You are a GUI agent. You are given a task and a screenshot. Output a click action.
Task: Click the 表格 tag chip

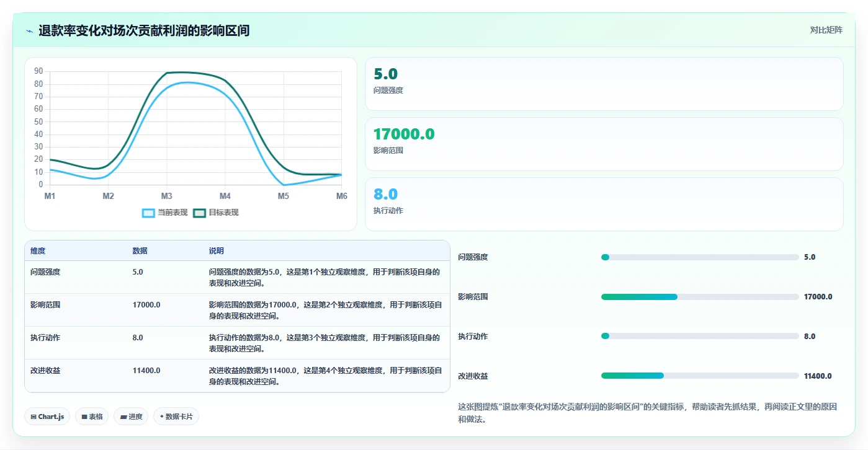pyautogui.click(x=92, y=417)
